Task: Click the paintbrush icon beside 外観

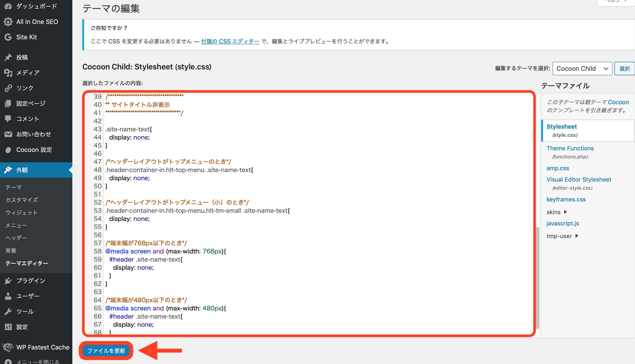Action: point(8,170)
